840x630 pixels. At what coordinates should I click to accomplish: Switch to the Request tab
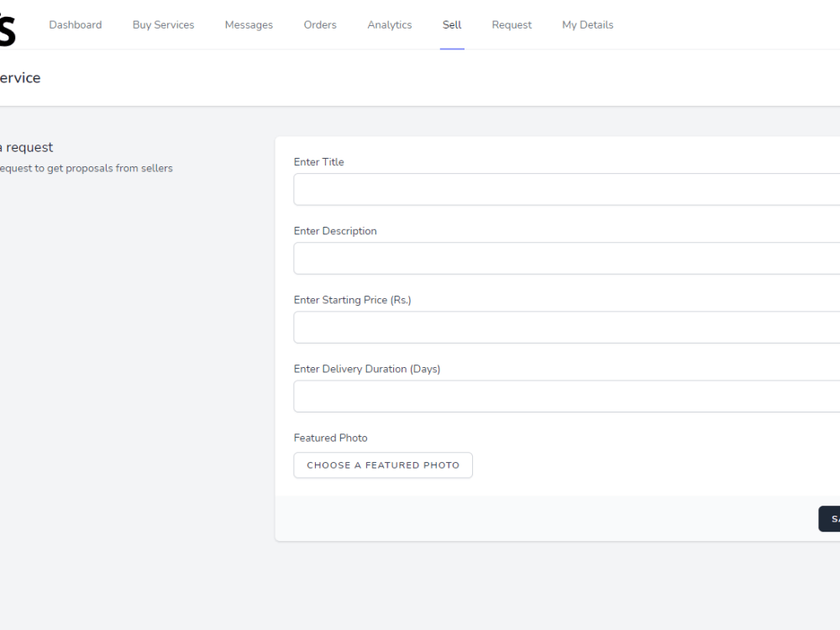pos(512,24)
